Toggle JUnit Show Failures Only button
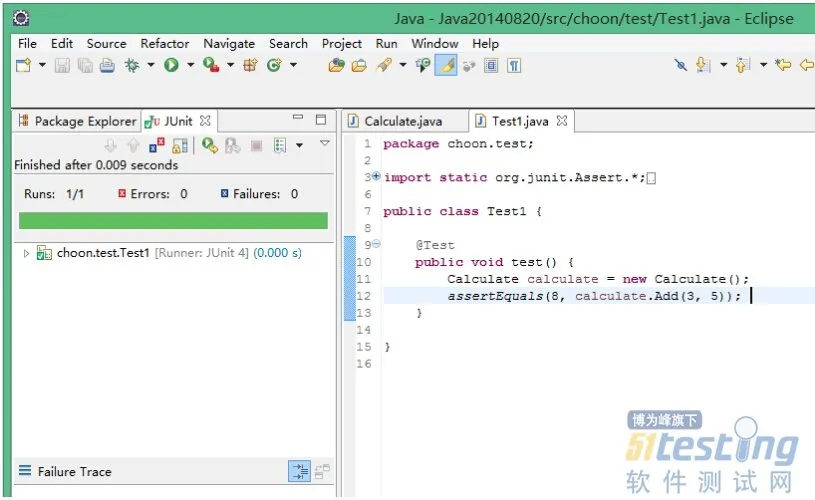 (x=156, y=146)
